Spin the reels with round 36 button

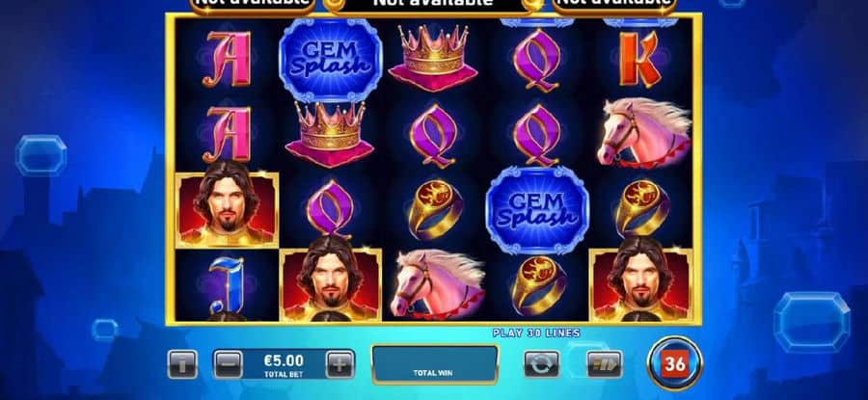point(674,363)
